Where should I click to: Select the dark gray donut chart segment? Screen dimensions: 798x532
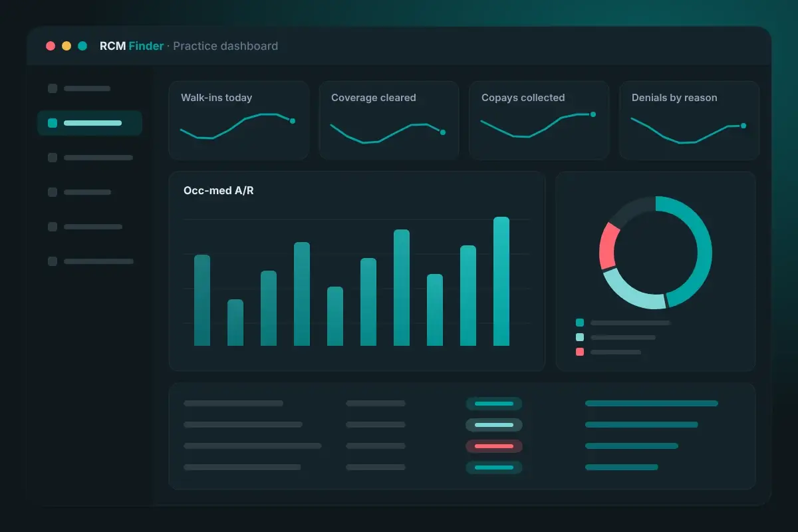click(x=630, y=210)
